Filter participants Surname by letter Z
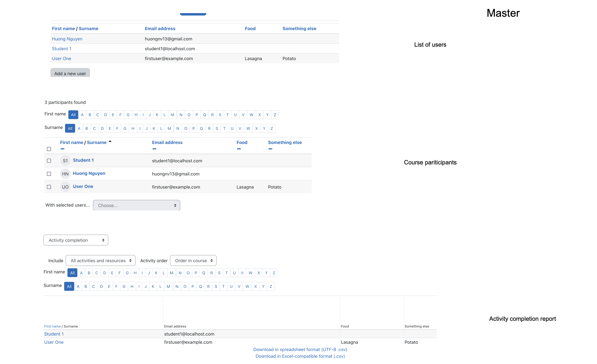597x364 pixels. coord(272,128)
